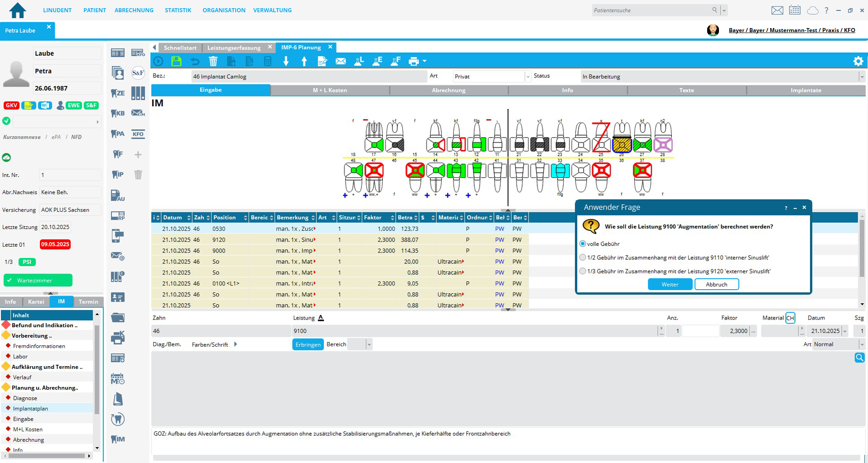Open the settings gear icon

pos(858,61)
